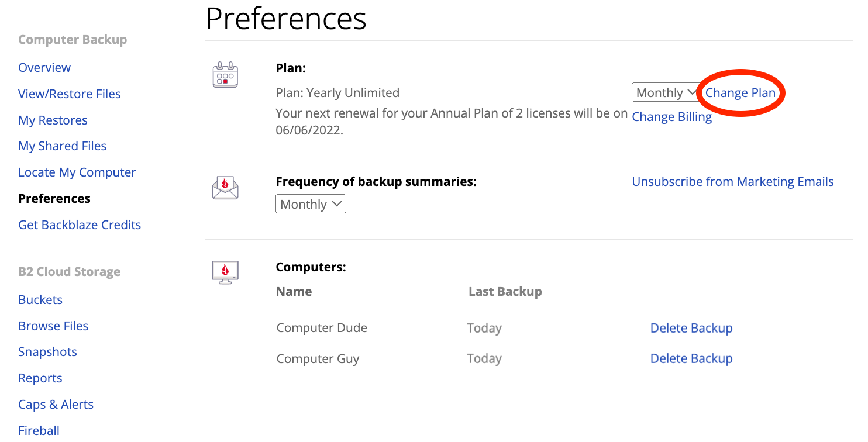Open the Overview page

coord(44,67)
